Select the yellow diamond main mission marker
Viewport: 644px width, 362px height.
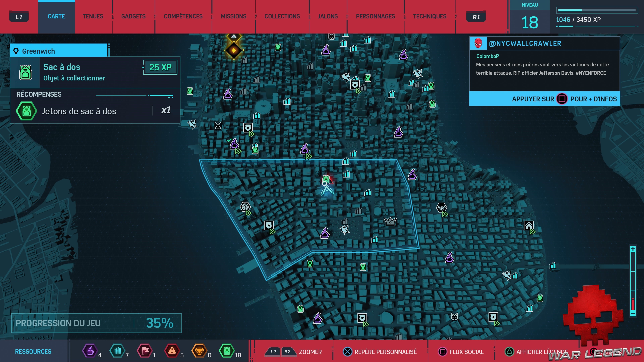point(233,50)
